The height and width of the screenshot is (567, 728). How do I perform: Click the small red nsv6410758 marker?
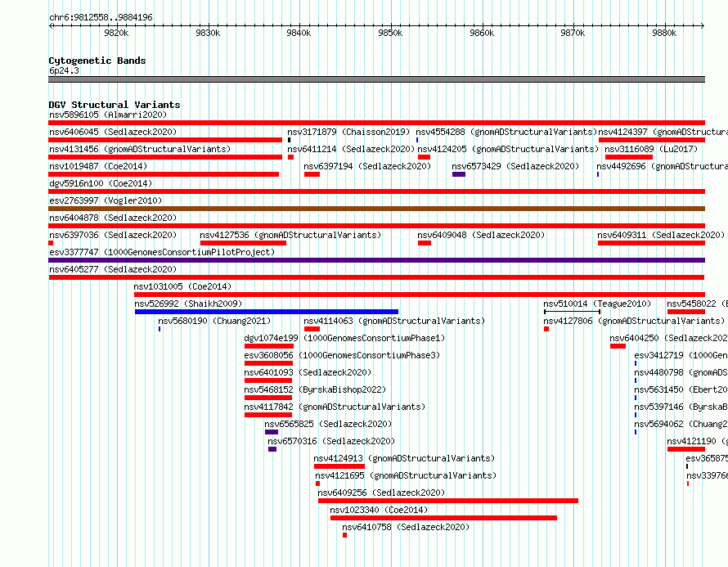(345, 535)
